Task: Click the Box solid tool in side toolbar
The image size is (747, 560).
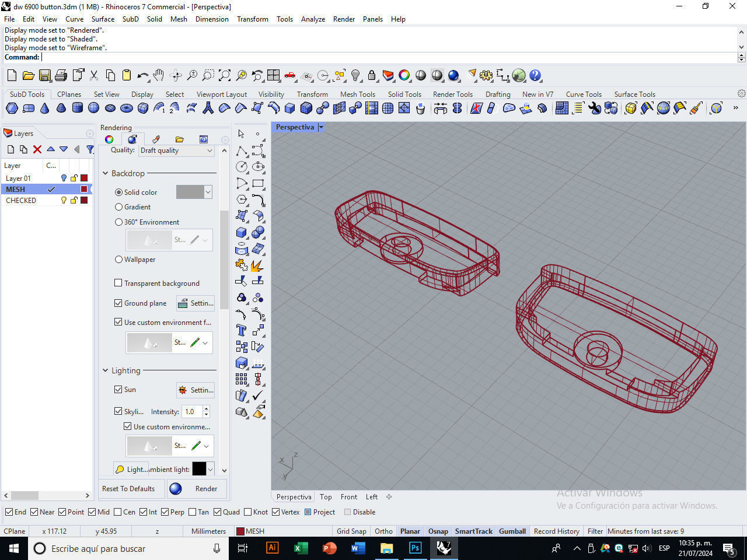Action: pyautogui.click(x=242, y=232)
